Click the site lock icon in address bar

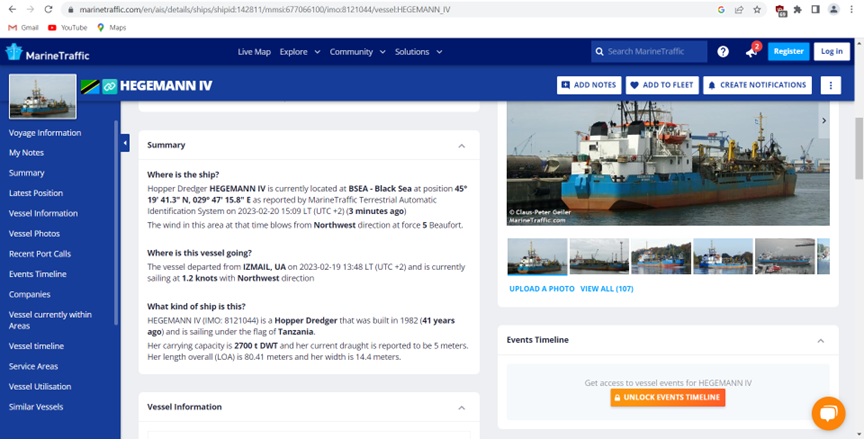pos(69,10)
